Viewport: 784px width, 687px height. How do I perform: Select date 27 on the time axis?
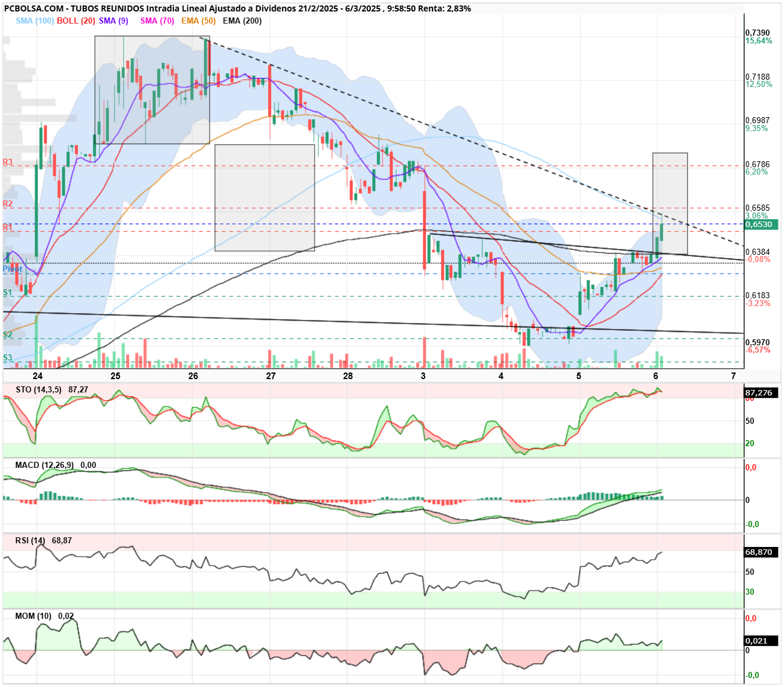click(271, 376)
